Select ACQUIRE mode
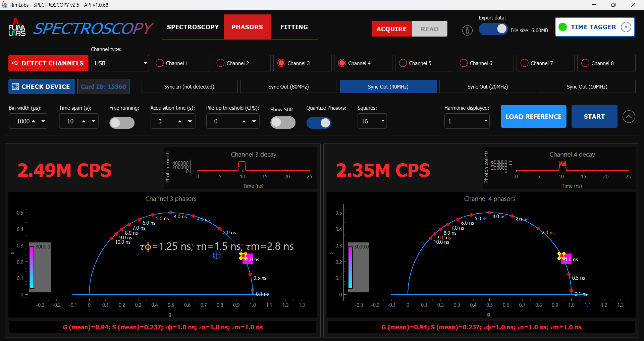Image resolution: width=644 pixels, height=341 pixels. tap(392, 29)
